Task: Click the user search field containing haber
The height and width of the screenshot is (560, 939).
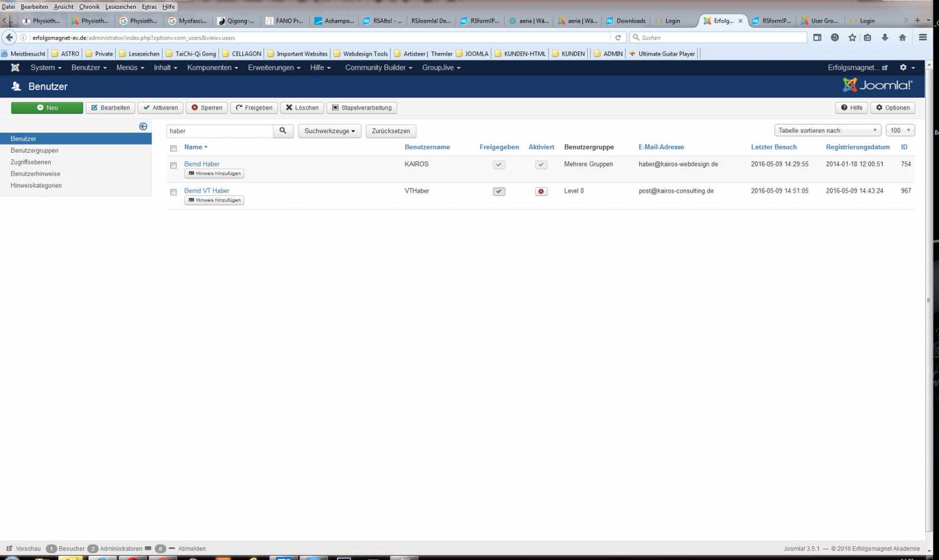Action: click(219, 131)
